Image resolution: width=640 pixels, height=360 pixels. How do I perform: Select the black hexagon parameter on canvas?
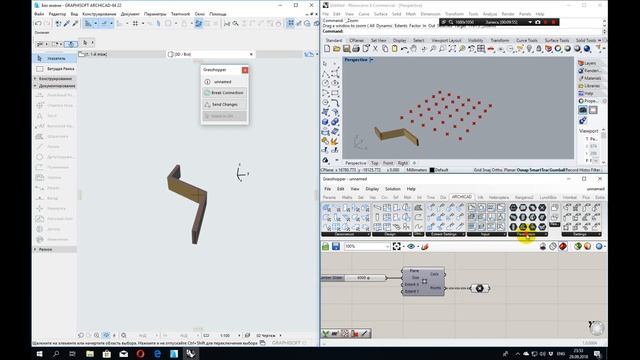(x=480, y=288)
